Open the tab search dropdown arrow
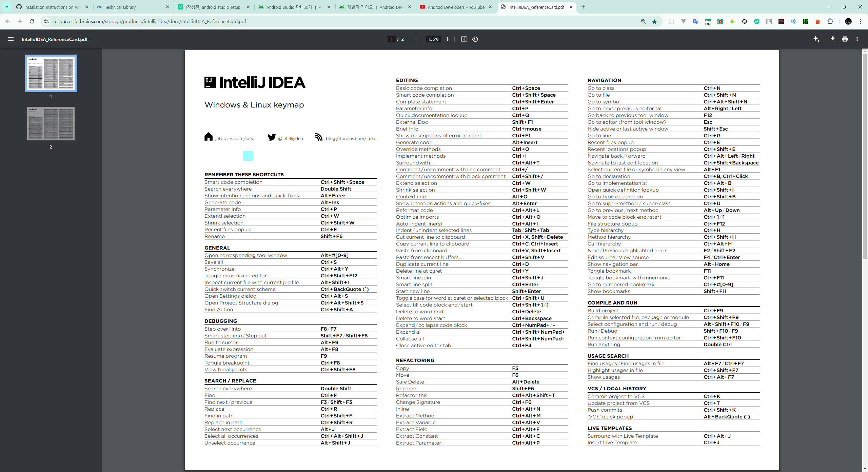 tap(6, 7)
